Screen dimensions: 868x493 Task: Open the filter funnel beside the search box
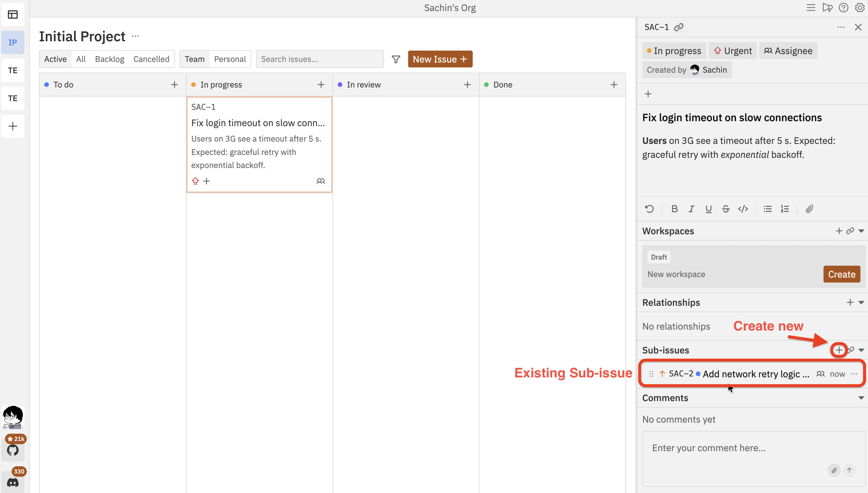pos(395,59)
